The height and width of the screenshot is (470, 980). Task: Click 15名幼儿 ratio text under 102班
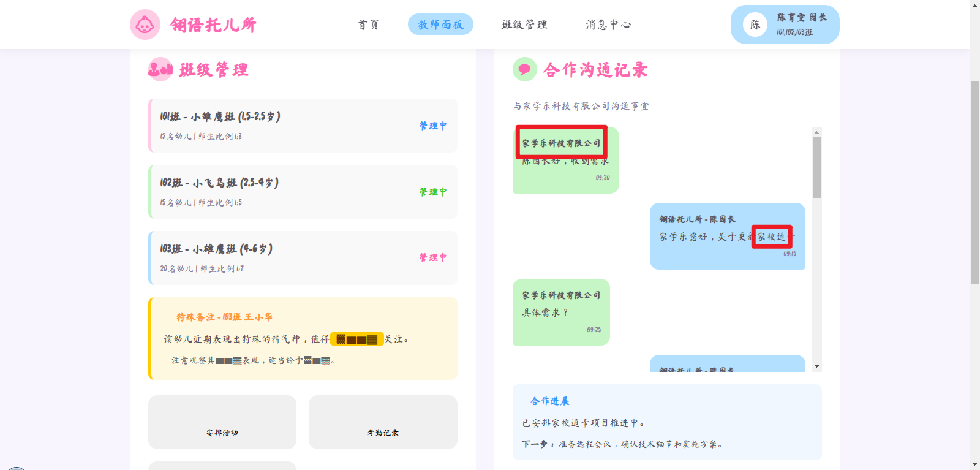[201, 203]
